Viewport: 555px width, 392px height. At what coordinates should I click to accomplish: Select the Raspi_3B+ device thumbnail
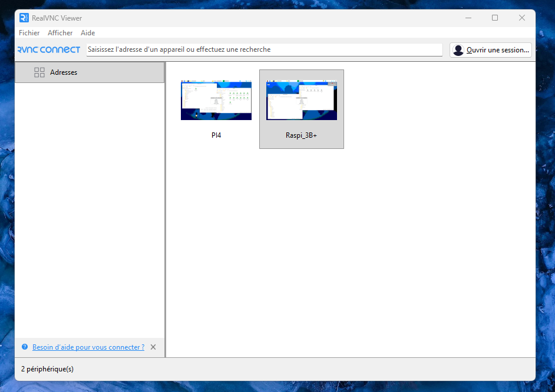pos(302,100)
